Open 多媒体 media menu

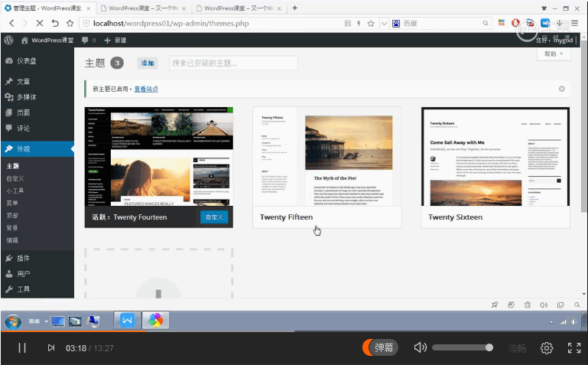[x=37, y=97]
